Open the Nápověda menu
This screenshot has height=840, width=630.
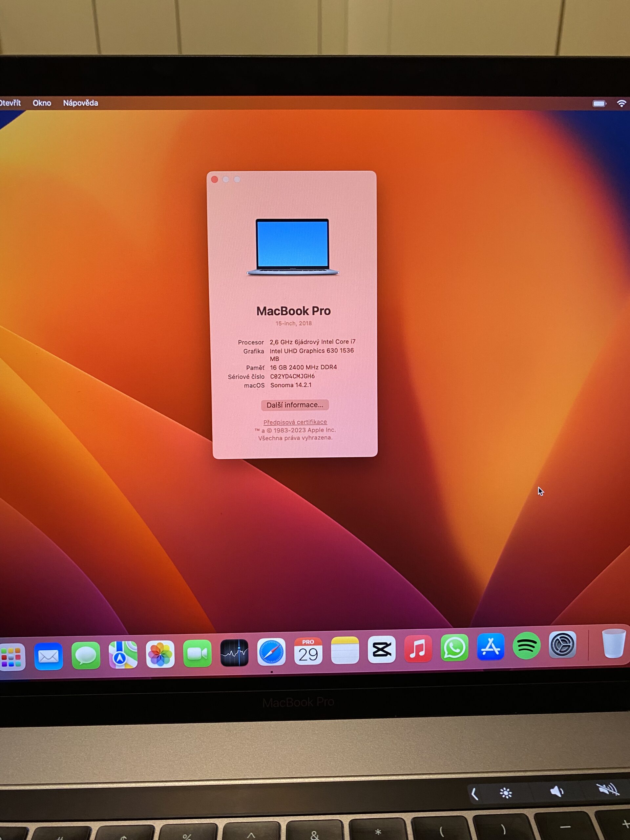80,103
